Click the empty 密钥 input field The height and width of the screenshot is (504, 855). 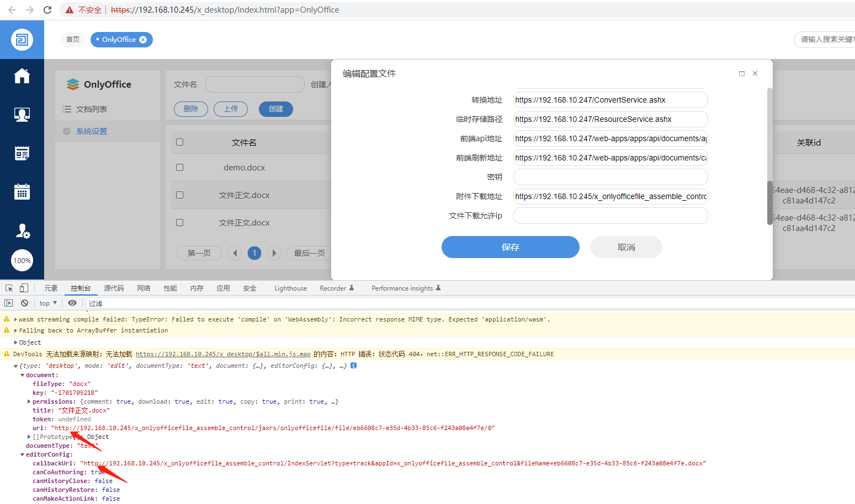(x=610, y=177)
